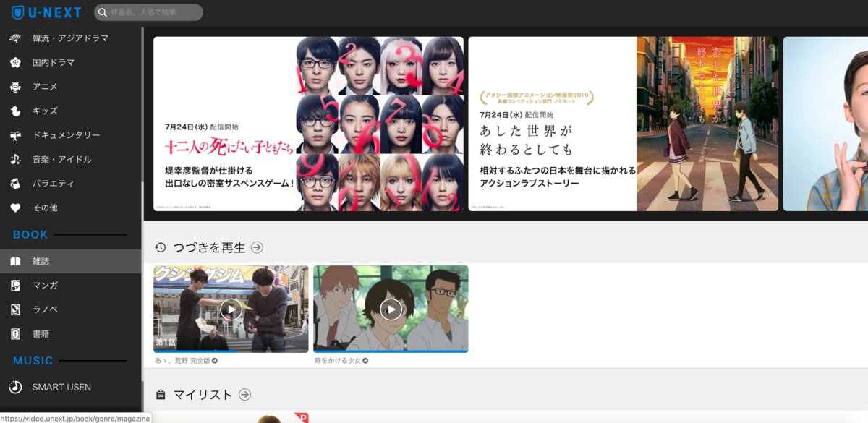868x423 pixels.
Task: Select アニメ in the sidebar
Action: click(71, 87)
